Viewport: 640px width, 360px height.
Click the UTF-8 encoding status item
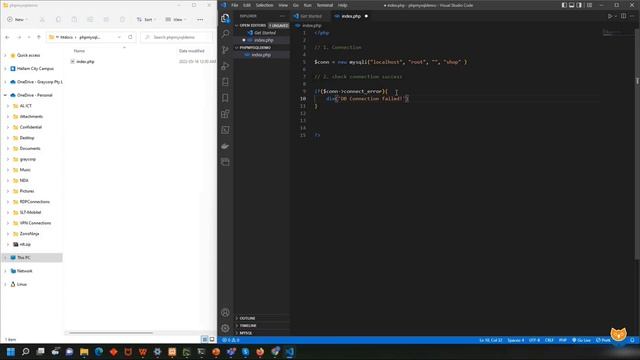pyautogui.click(x=534, y=340)
